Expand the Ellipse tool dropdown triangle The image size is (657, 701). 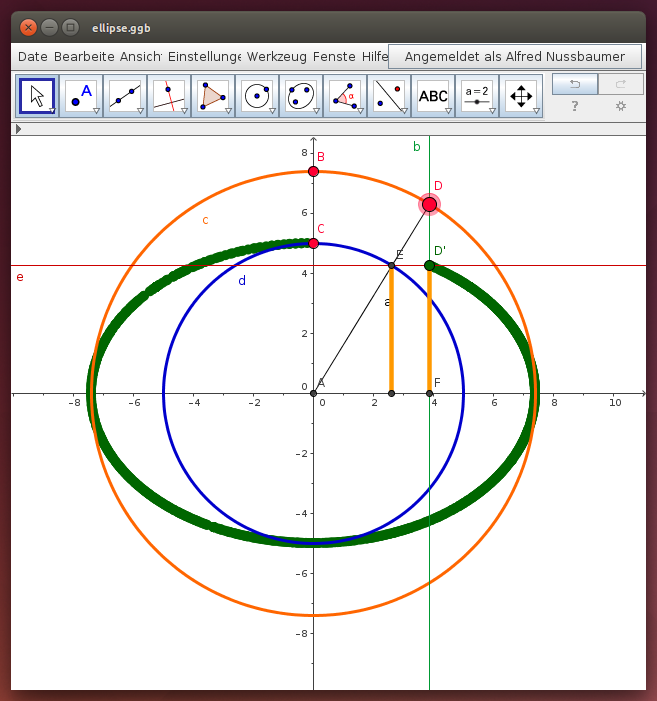(316, 111)
